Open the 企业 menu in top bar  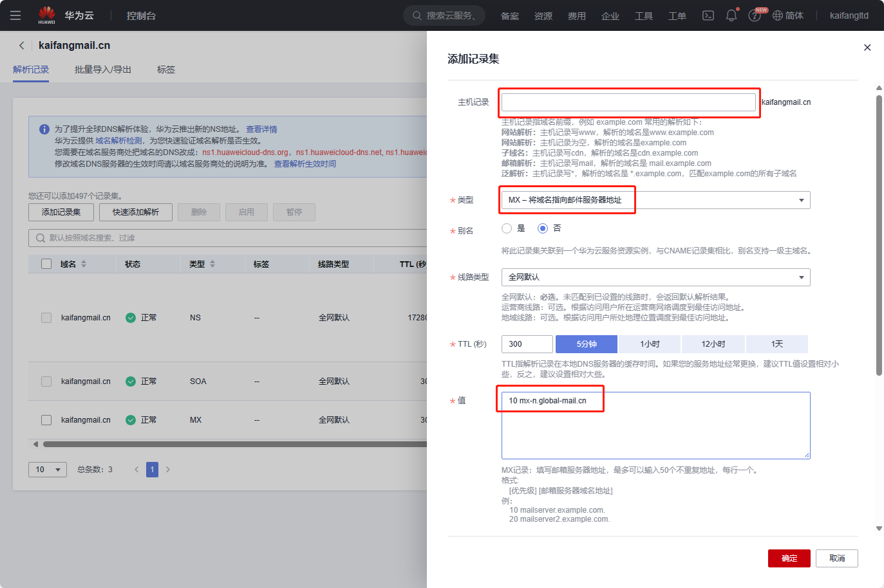point(610,16)
